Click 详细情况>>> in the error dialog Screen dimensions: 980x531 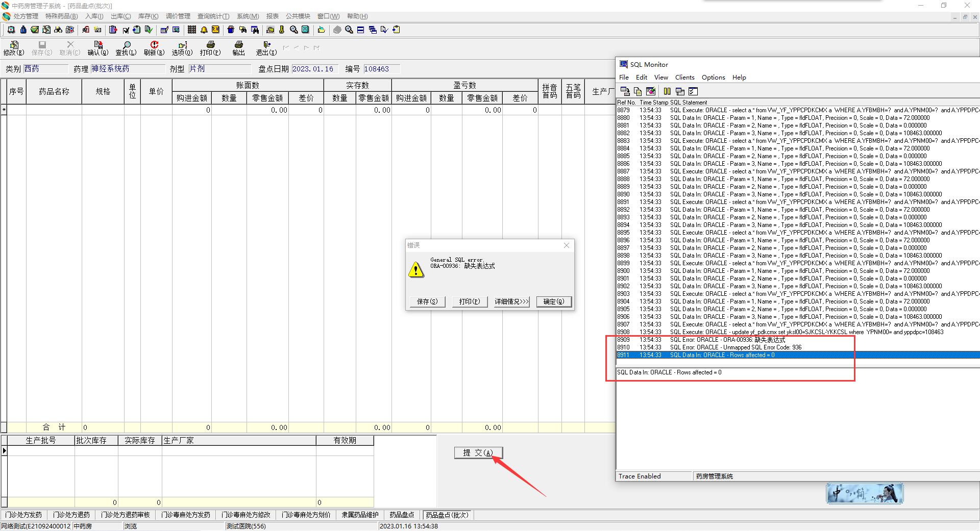(x=511, y=301)
